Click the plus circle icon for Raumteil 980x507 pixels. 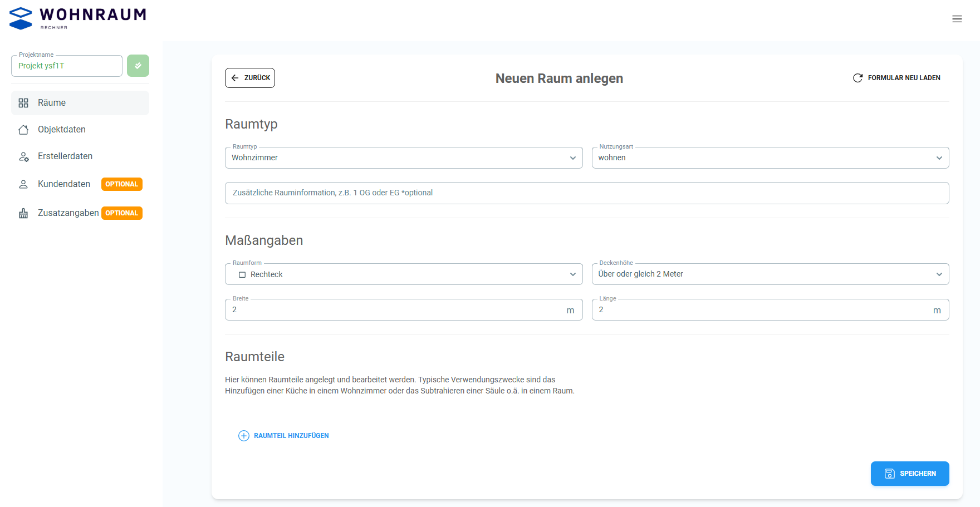(244, 436)
